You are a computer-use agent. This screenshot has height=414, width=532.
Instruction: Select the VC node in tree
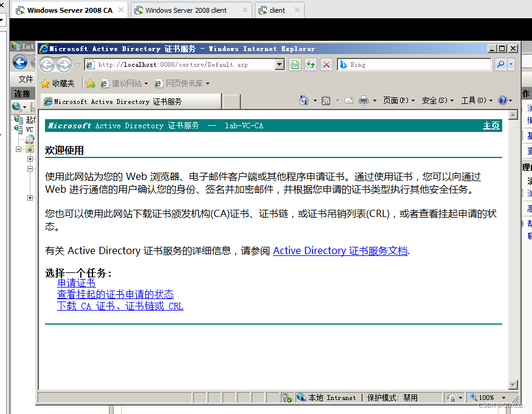[30, 129]
